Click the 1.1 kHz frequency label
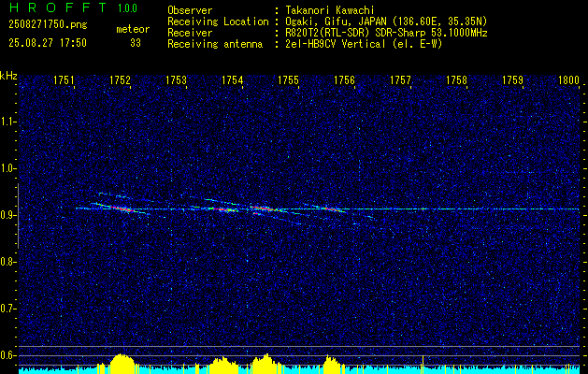Screen dimensions: 588x374 [x=7, y=122]
